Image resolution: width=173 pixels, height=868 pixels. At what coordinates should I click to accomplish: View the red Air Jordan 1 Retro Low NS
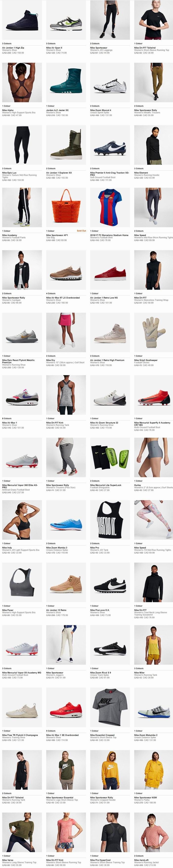tap(110, 270)
